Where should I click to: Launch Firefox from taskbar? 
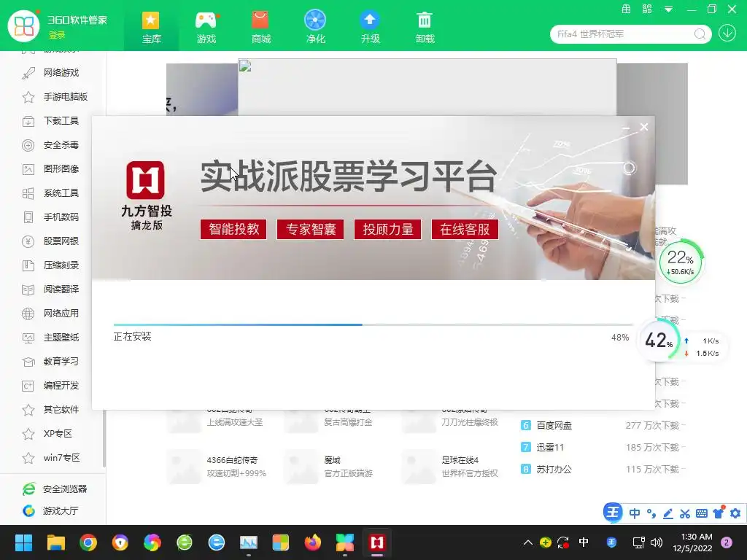pyautogui.click(x=312, y=542)
